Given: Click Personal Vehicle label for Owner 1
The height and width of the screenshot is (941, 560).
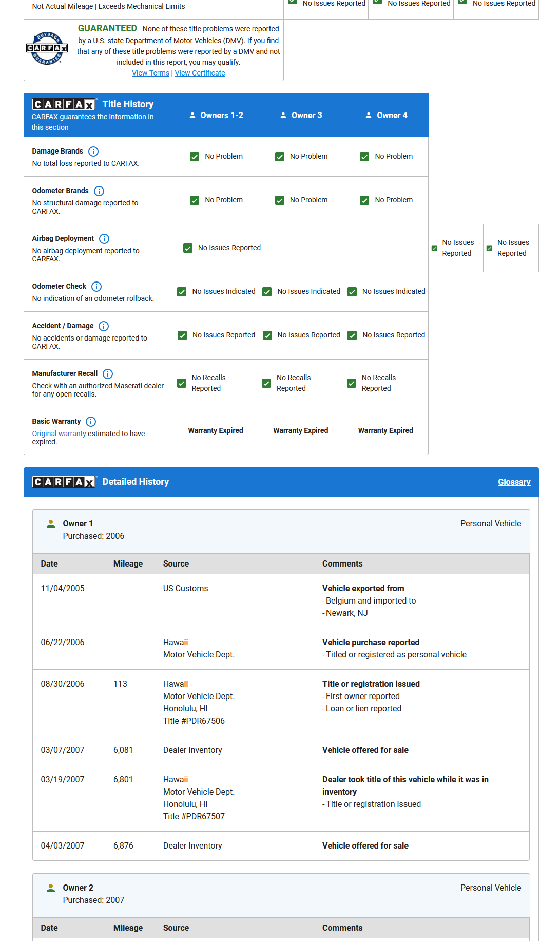Looking at the screenshot, I should 491,523.
